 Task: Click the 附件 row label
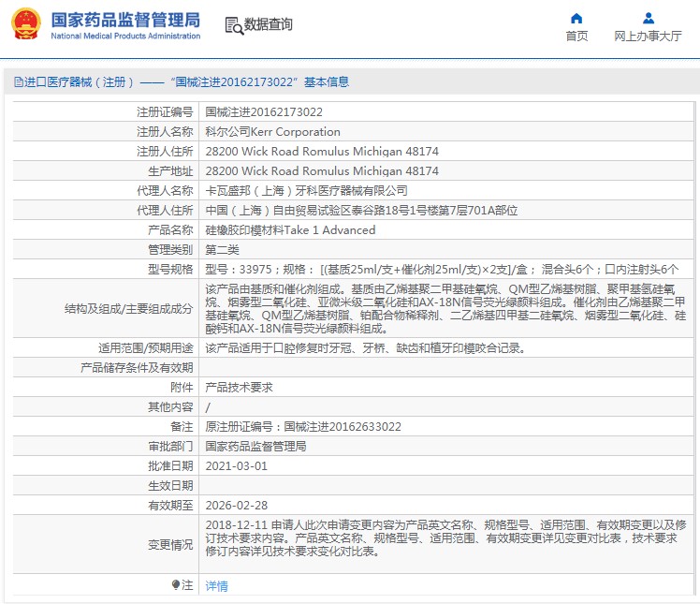(x=182, y=388)
